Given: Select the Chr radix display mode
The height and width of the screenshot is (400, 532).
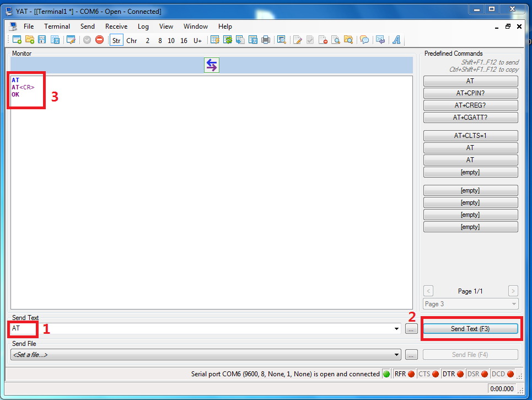Looking at the screenshot, I should coord(132,40).
